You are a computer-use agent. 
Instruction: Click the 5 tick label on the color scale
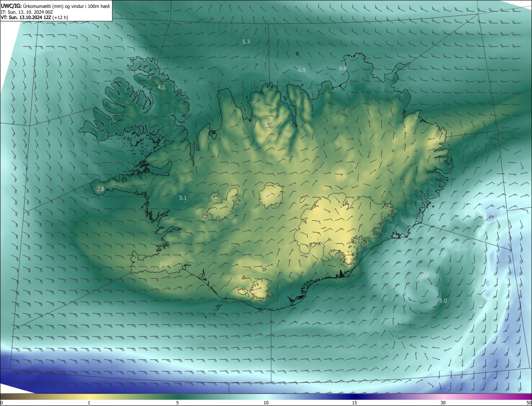point(177,403)
